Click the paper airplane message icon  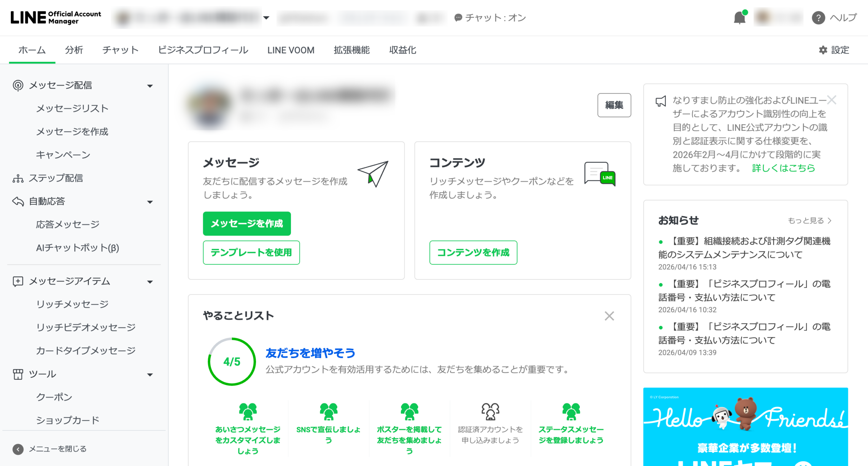tap(373, 174)
